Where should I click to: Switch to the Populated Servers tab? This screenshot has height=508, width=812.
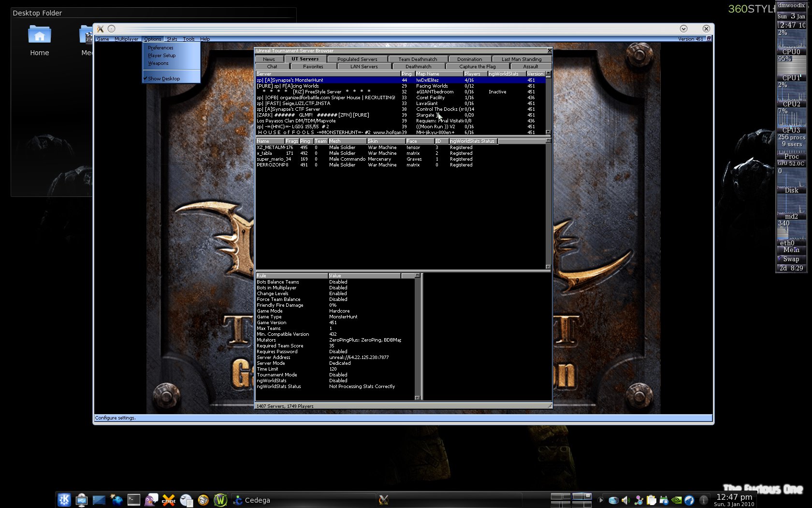coord(357,59)
